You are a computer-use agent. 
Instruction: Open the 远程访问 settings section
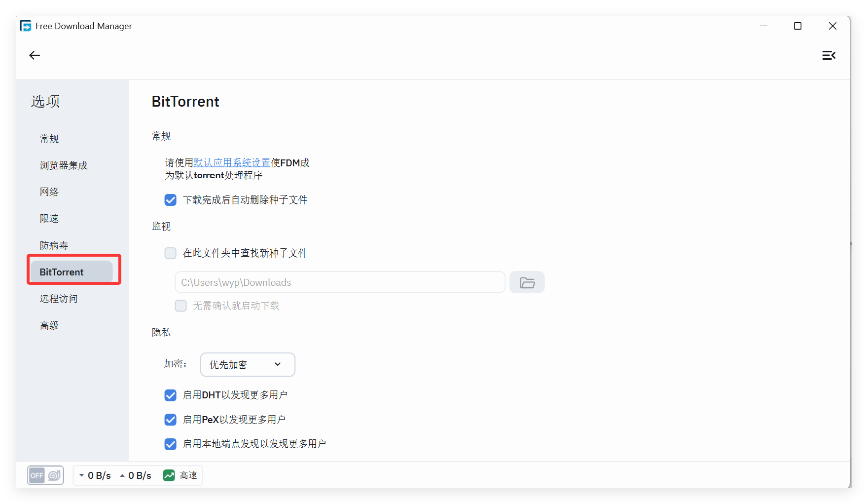point(59,299)
